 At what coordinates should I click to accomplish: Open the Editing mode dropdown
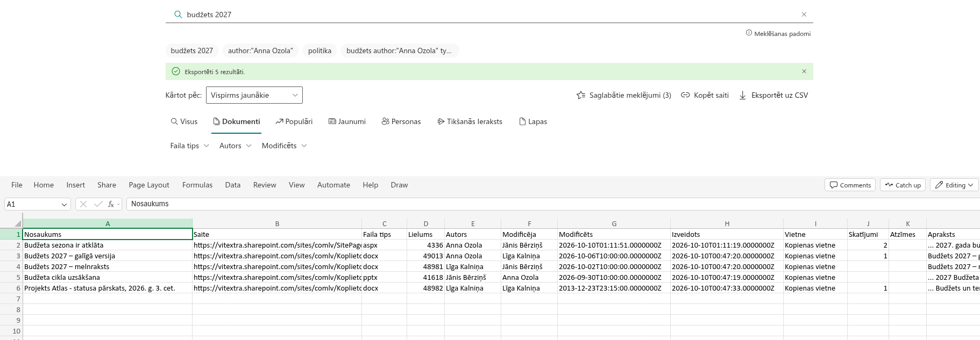(954, 185)
